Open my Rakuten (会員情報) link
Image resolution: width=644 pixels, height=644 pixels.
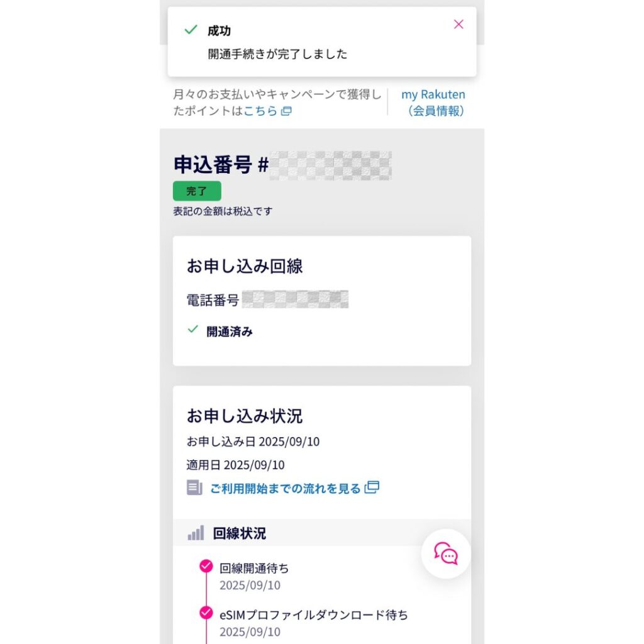[x=433, y=103]
